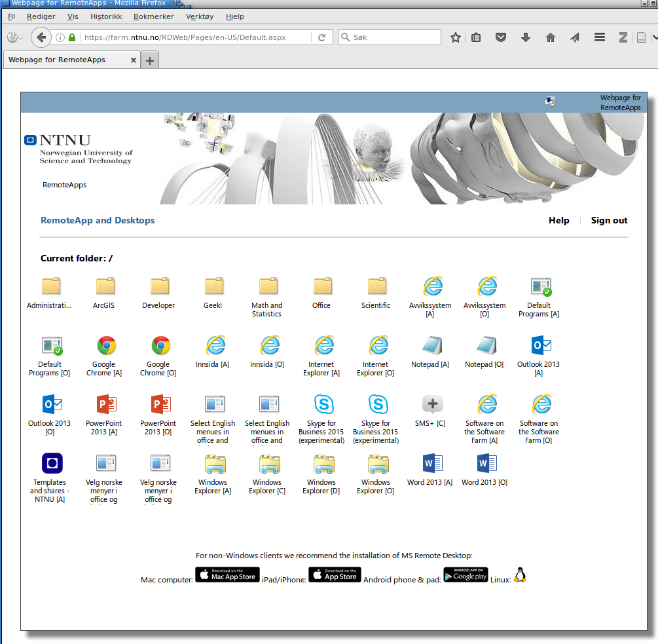Open the Bokmerker menu
This screenshot has width=658, height=644.
click(x=154, y=16)
